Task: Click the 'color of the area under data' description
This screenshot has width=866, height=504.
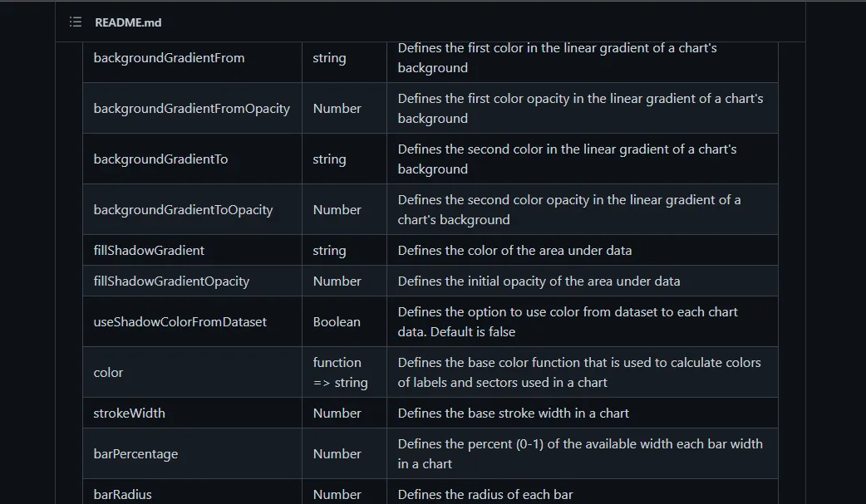Action: [x=514, y=251]
